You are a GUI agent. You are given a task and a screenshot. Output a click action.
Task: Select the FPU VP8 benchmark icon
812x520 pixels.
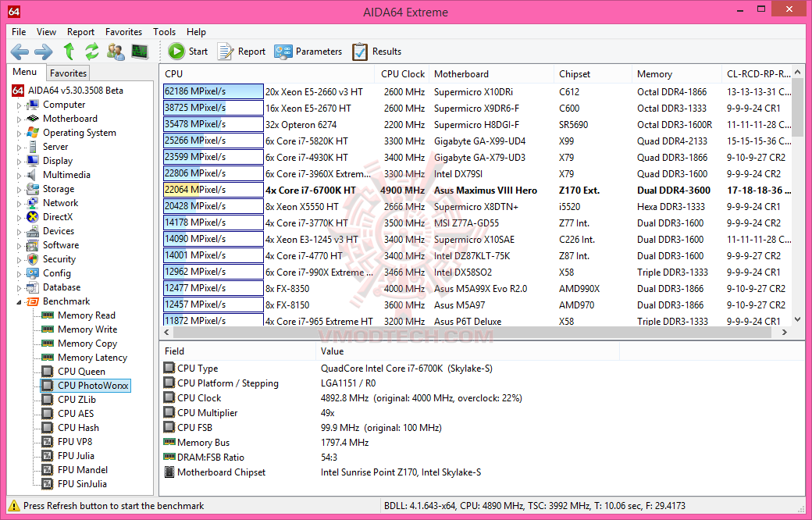48,441
